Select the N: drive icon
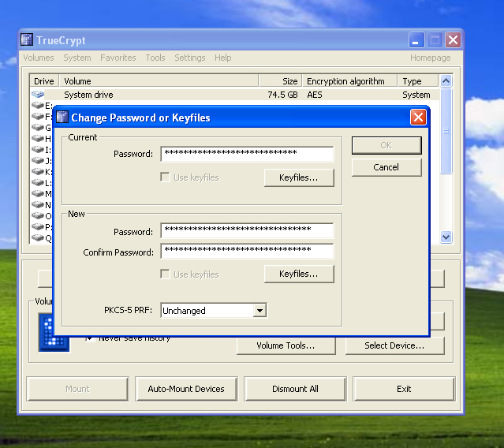 click(x=38, y=204)
